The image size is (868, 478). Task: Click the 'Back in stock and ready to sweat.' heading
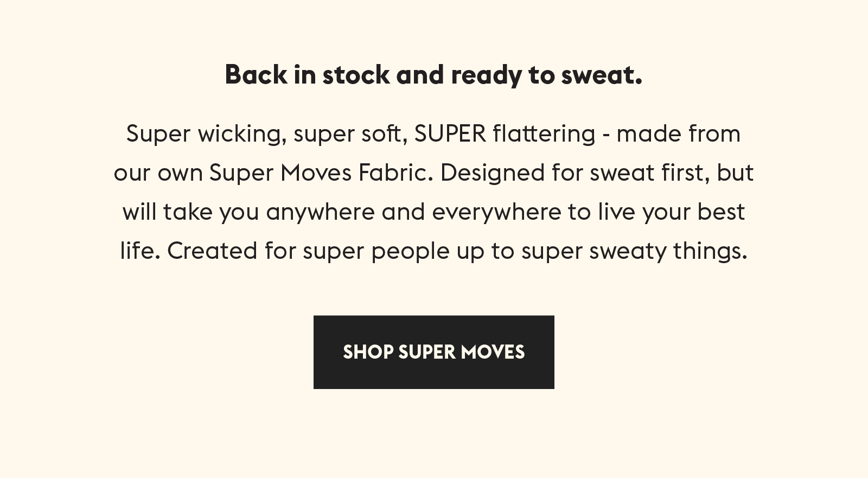pos(433,75)
